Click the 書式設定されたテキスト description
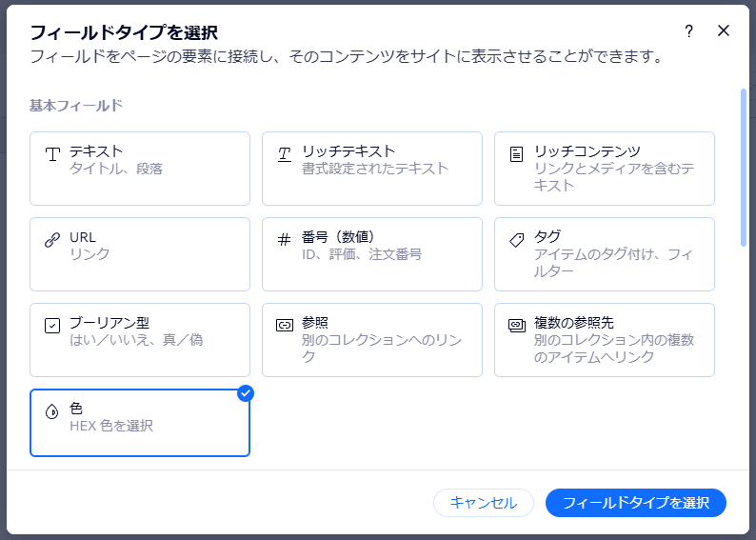 [375, 169]
